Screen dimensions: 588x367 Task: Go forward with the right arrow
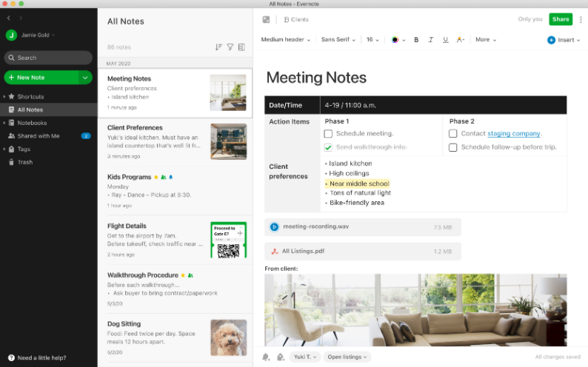click(x=21, y=18)
